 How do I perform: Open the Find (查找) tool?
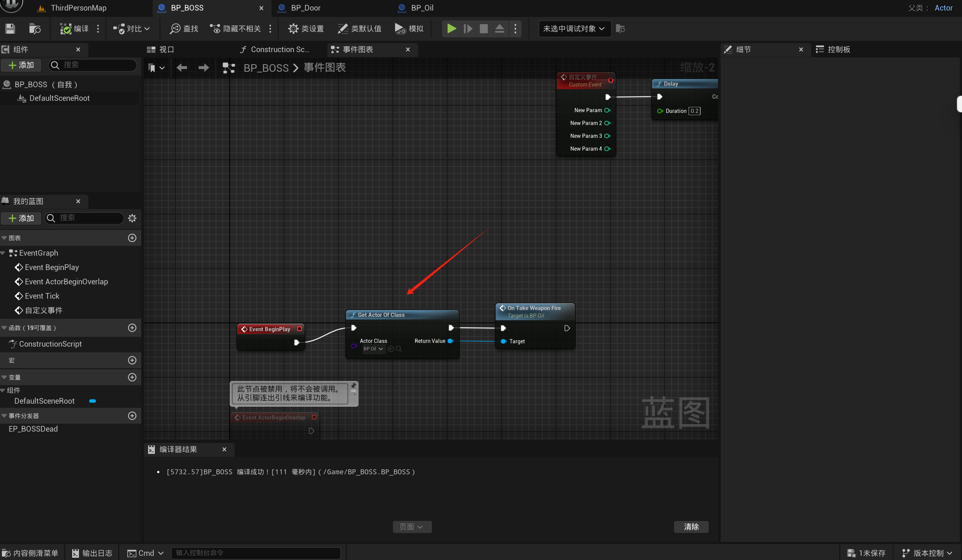(x=184, y=29)
